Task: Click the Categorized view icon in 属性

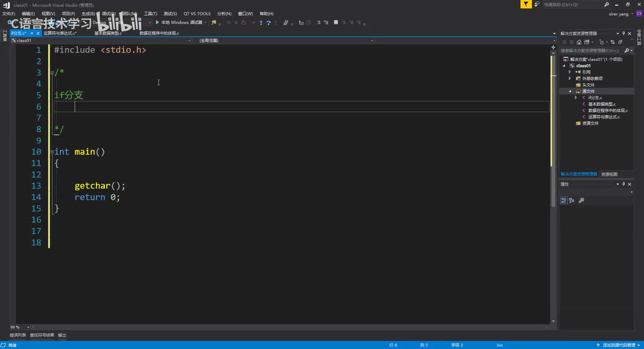Action: coord(564,200)
